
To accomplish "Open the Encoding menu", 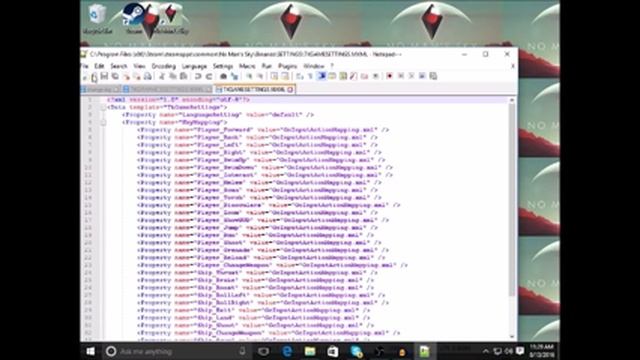I will 164,66.
